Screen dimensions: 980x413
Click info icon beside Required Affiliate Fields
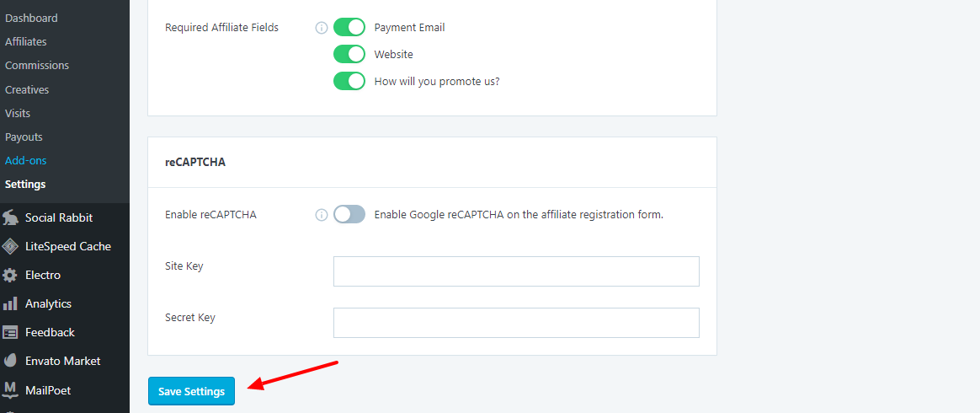click(x=321, y=28)
